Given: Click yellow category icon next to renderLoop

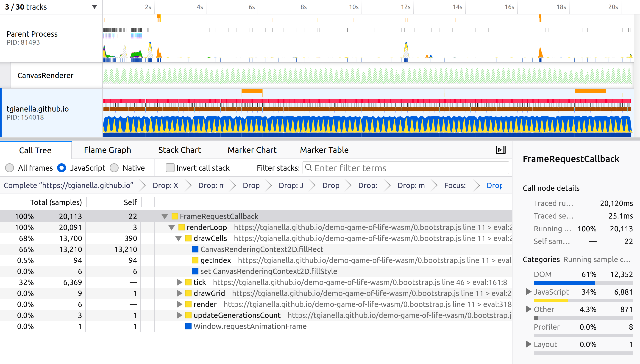Looking at the screenshot, I should click(x=181, y=227).
